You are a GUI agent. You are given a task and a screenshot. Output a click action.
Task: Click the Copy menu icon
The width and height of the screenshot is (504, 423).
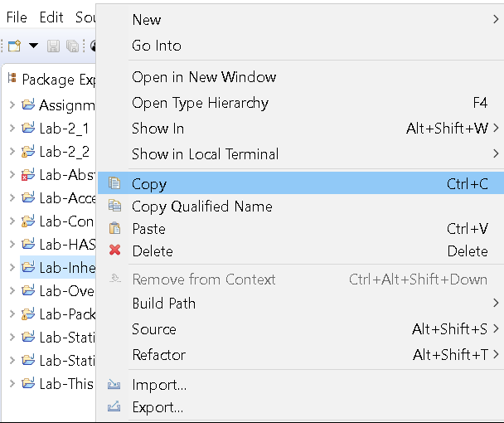(114, 183)
